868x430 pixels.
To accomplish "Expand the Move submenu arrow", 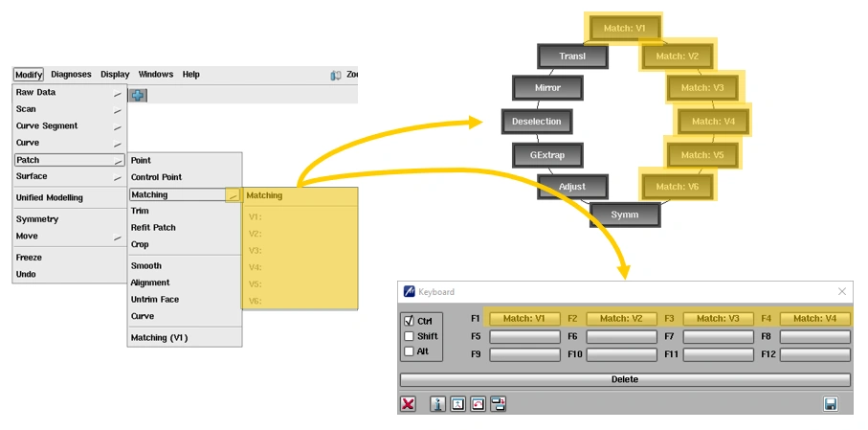I will [x=118, y=238].
